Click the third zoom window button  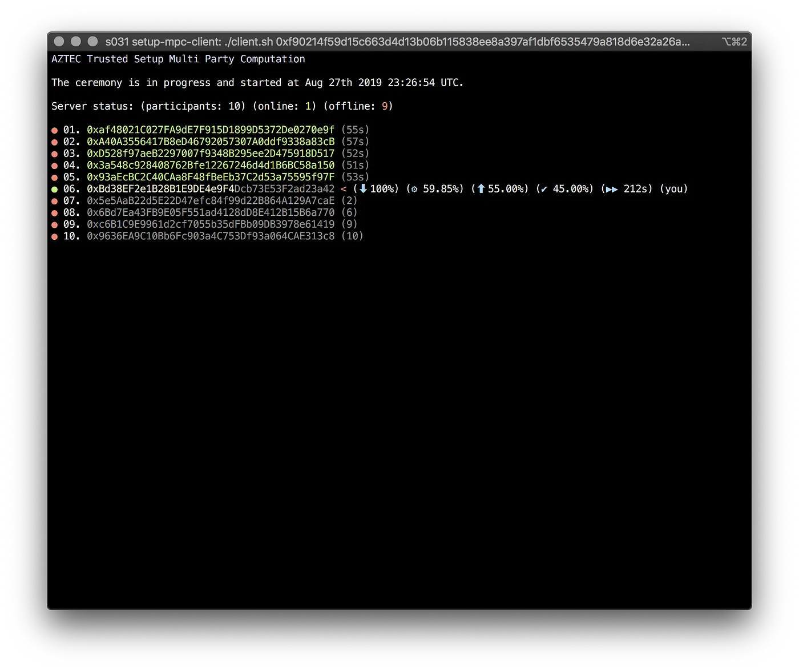tap(92, 41)
